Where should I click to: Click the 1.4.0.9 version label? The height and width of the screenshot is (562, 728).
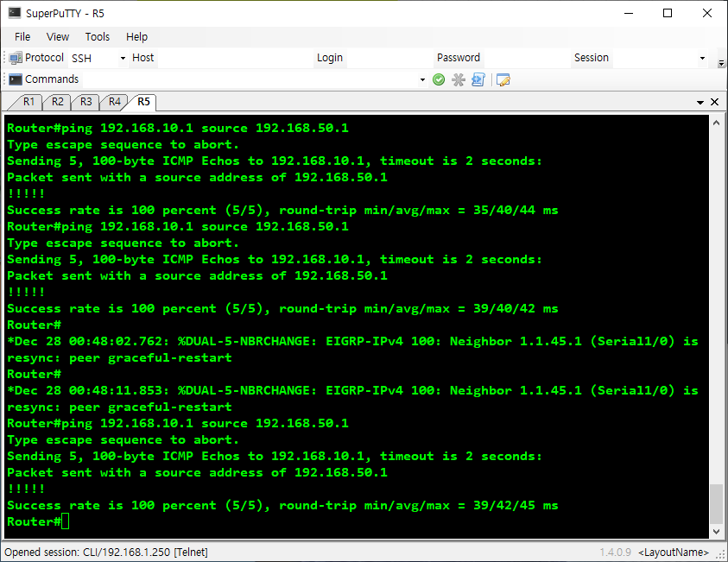click(615, 553)
